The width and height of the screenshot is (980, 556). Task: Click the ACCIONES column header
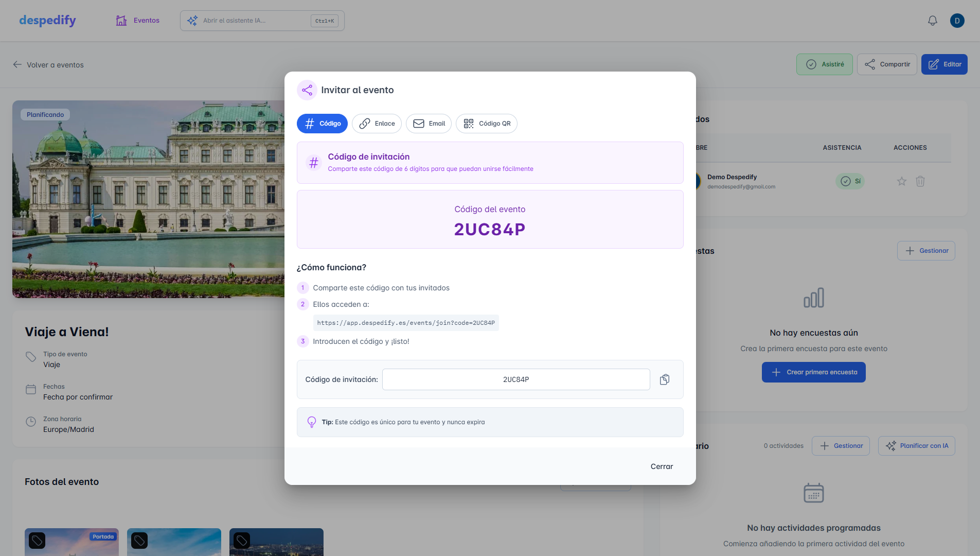[x=910, y=148]
